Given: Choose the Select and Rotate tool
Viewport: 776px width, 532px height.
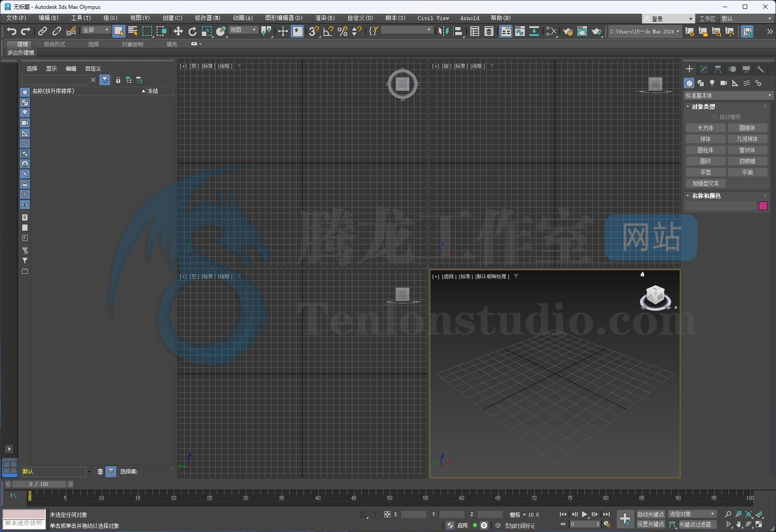Looking at the screenshot, I should click(192, 31).
